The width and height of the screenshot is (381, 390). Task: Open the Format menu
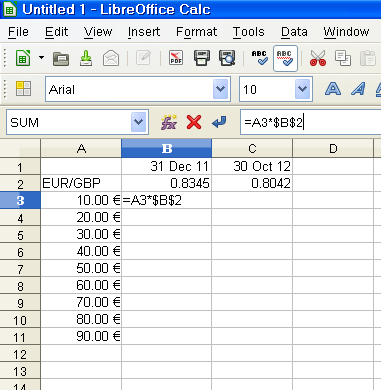(197, 32)
